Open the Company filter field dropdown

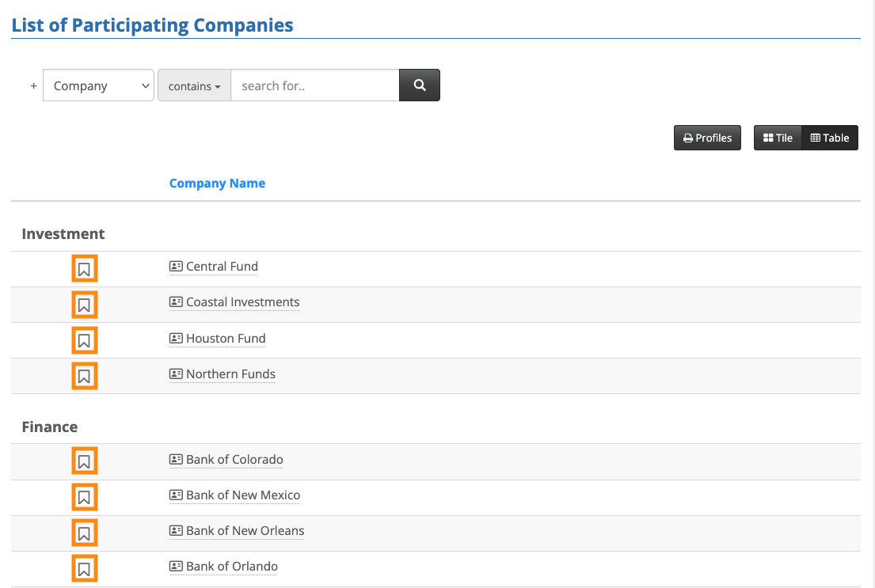pyautogui.click(x=98, y=86)
